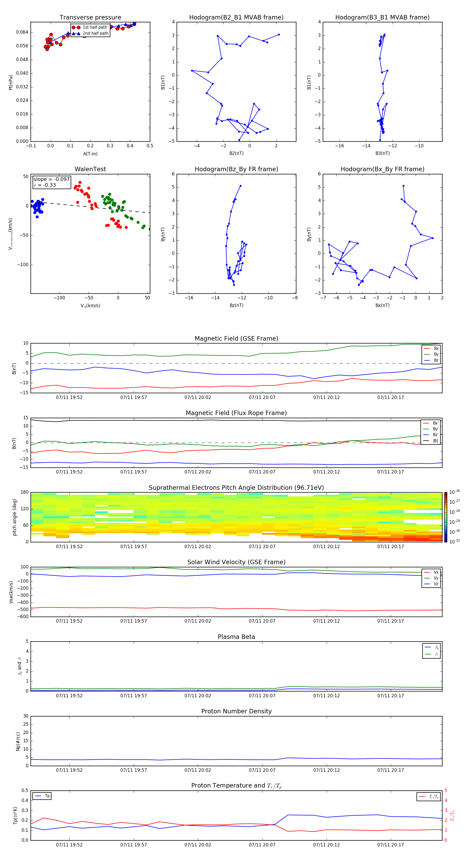Select "Bz" in the GSE magnetic field legend
The image size is (473, 868).
(431, 361)
